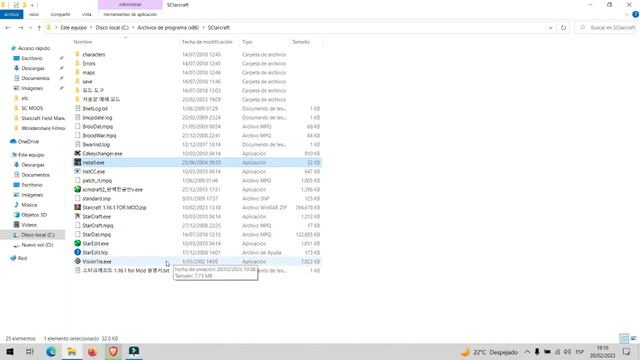Show hidden system tray icons

click(527, 351)
